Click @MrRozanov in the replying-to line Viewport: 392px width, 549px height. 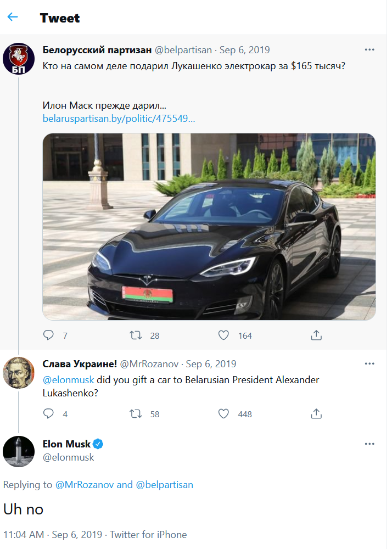85,485
